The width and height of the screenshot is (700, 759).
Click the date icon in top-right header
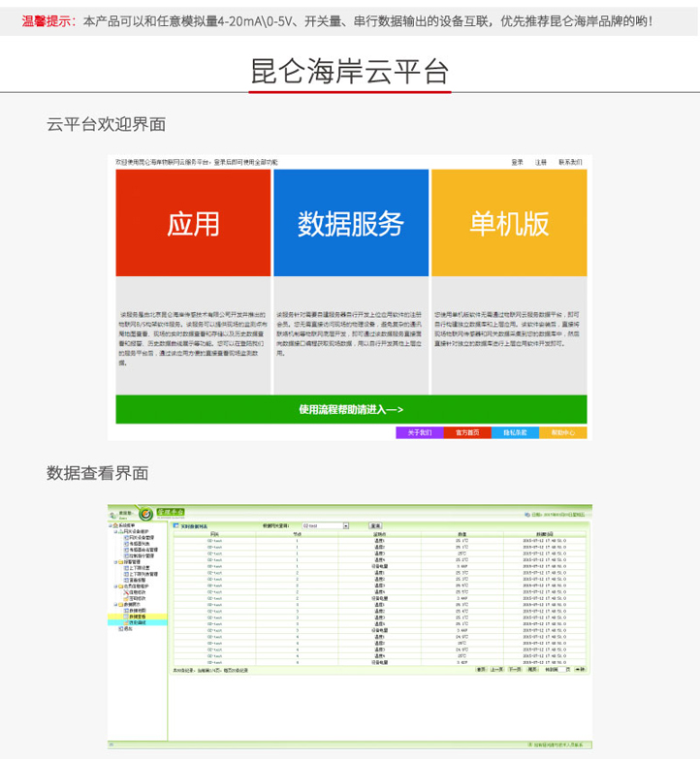pyautogui.click(x=527, y=515)
